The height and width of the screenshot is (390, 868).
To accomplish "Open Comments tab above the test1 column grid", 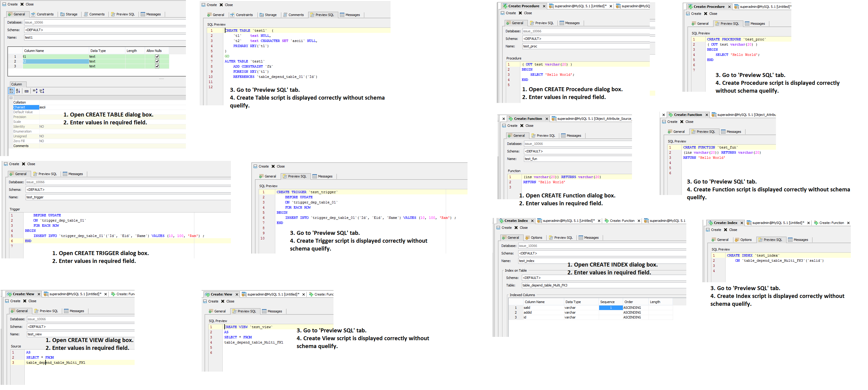I will tap(94, 14).
